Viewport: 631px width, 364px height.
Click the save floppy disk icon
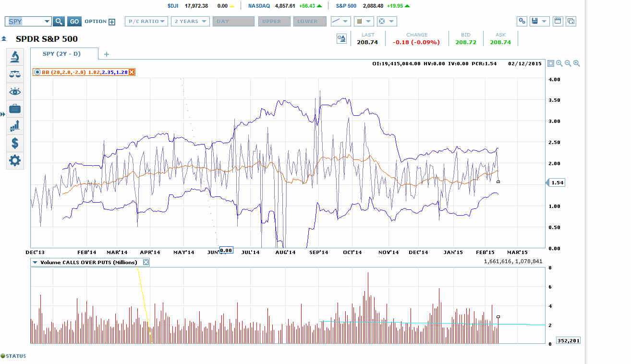(535, 21)
